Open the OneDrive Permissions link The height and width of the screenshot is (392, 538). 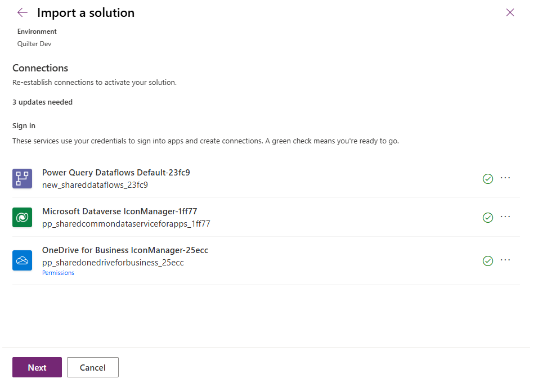click(x=58, y=273)
